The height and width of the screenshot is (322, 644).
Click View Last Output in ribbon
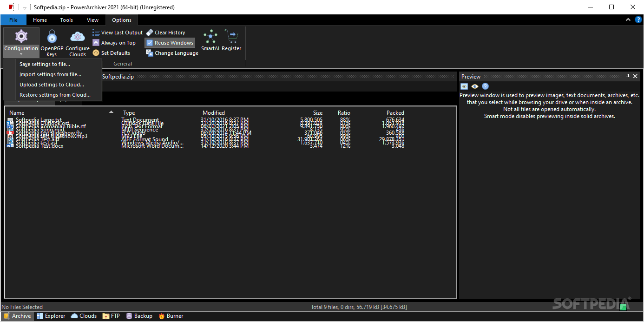point(118,33)
